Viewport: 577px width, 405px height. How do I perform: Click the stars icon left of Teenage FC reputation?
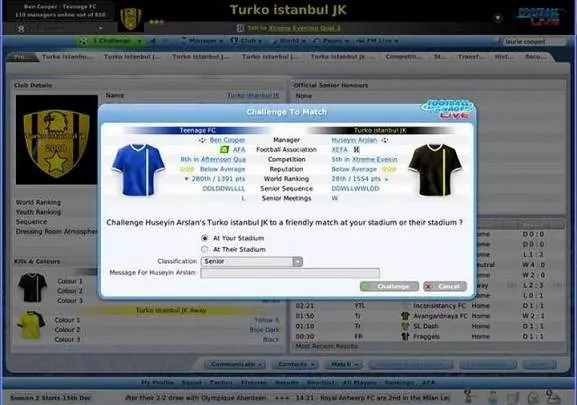[x=187, y=169]
